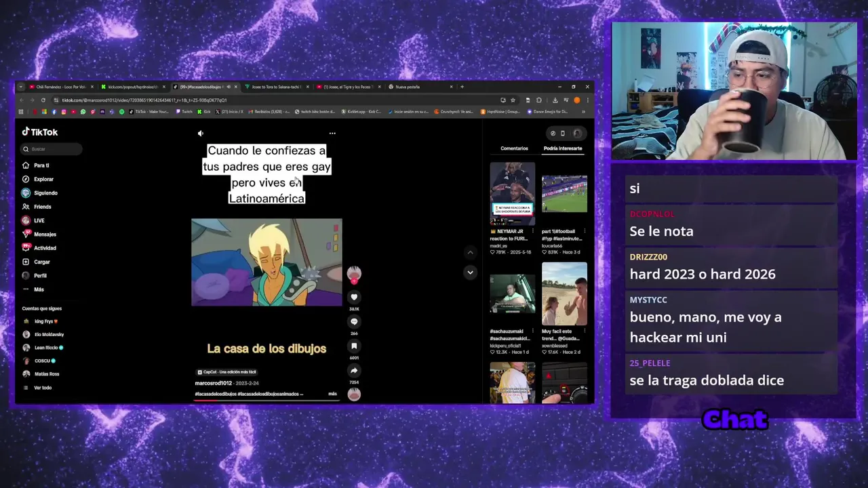Switch to the Josee to Tora browser tab
Screen dimensions: 868x488
(x=276, y=87)
